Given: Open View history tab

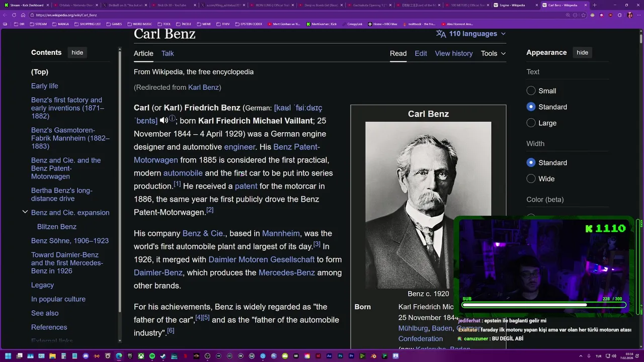Looking at the screenshot, I should tap(454, 53).
